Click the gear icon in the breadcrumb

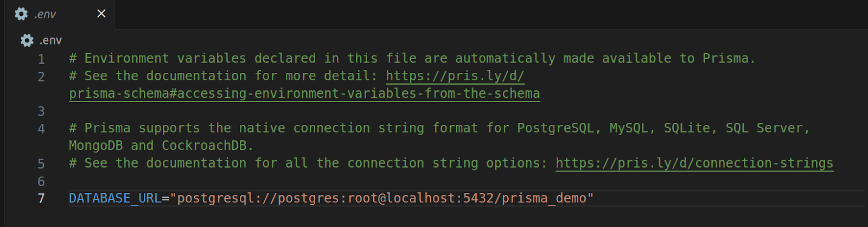tap(27, 40)
